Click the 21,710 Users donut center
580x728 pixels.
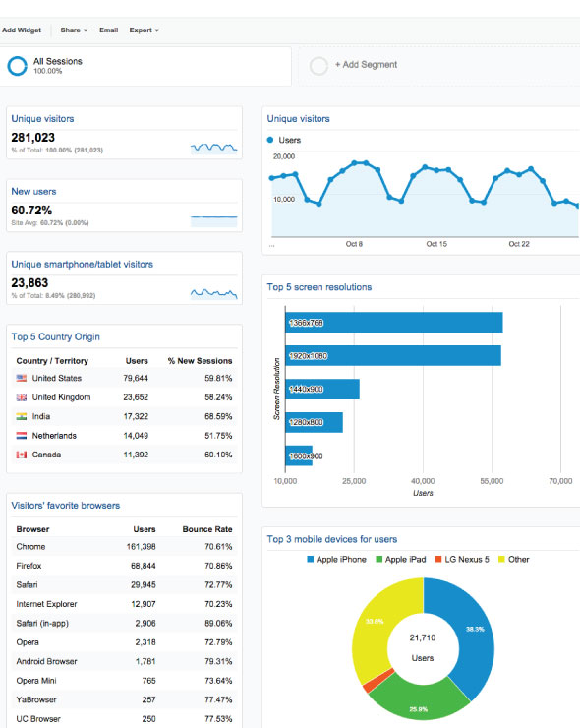[423, 647]
